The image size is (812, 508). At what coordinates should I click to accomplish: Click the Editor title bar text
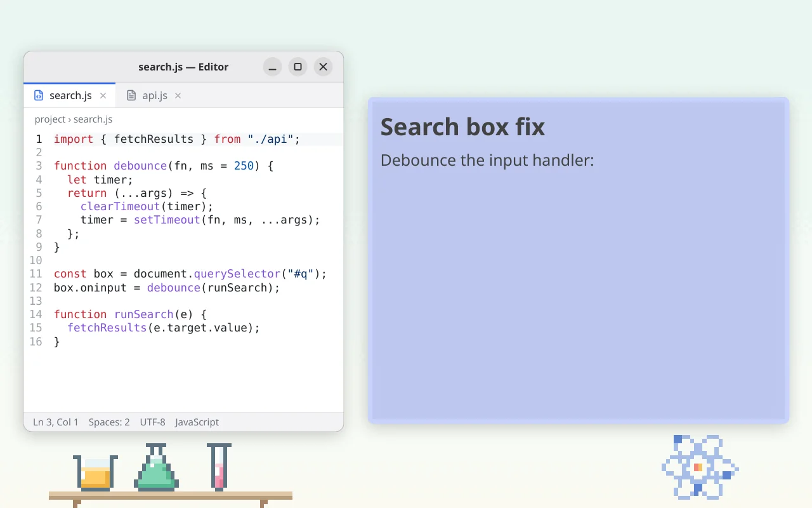183,67
